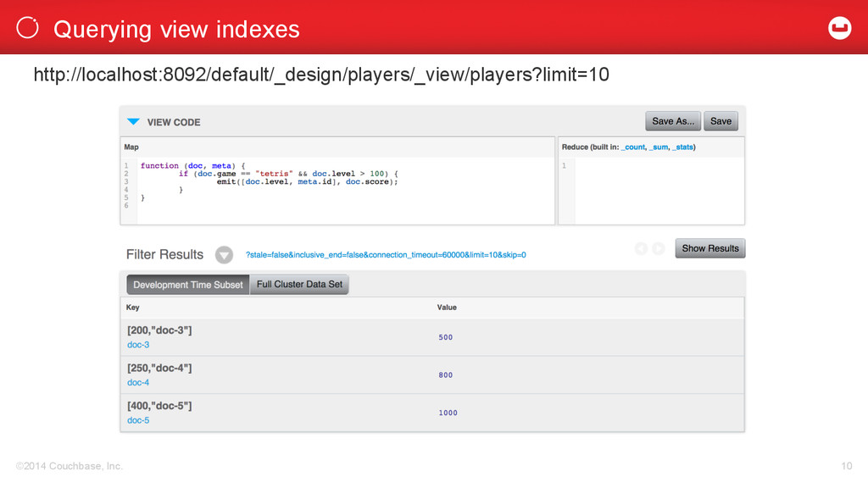The width and height of the screenshot is (868, 488).
Task: Open the doc-4 document link
Action: click(138, 382)
